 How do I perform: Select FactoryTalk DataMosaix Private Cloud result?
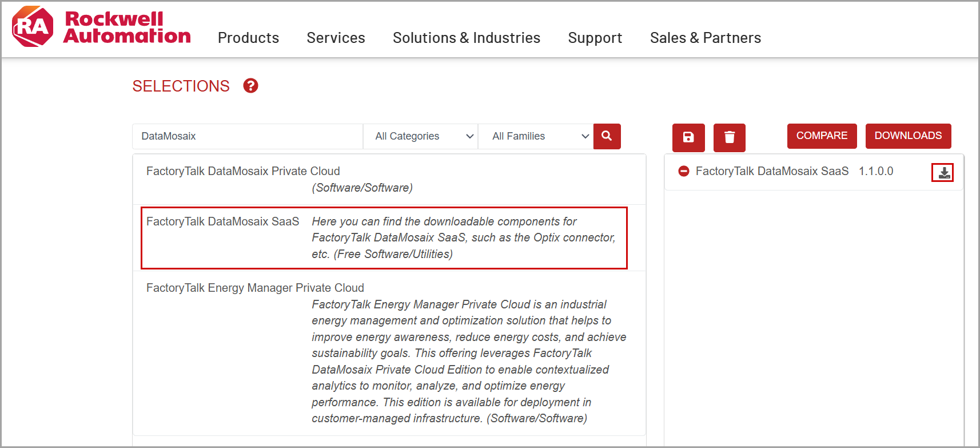tap(389, 179)
